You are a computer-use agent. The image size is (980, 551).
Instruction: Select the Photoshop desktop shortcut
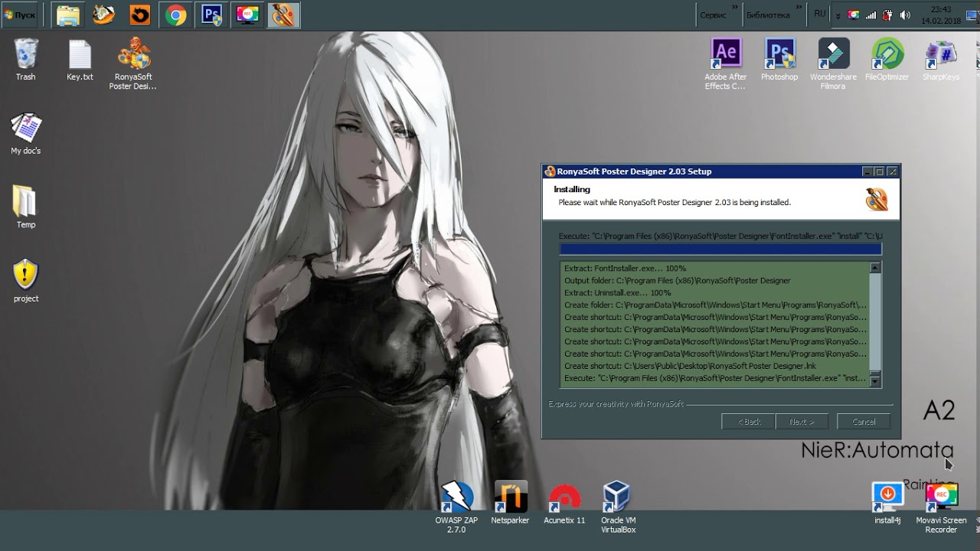point(779,60)
